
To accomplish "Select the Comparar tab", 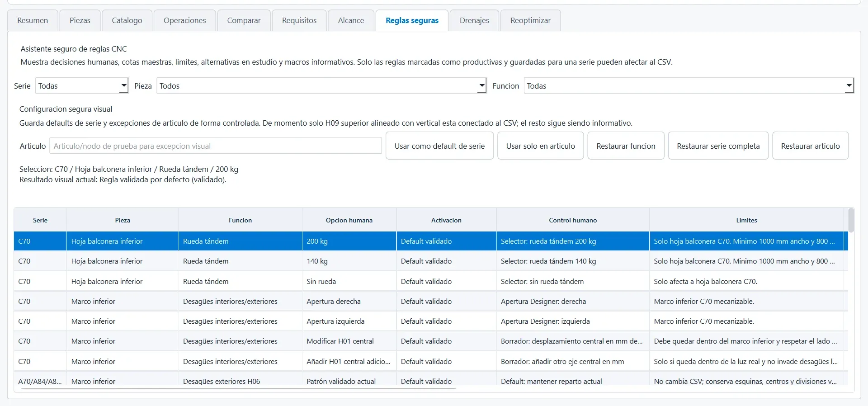I will click(x=244, y=20).
